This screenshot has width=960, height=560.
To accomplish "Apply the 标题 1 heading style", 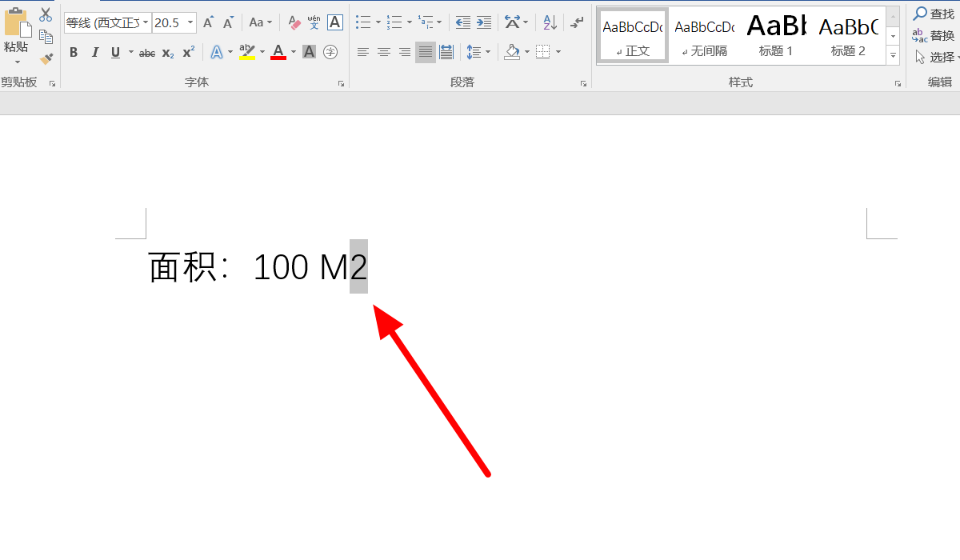I will coord(776,35).
